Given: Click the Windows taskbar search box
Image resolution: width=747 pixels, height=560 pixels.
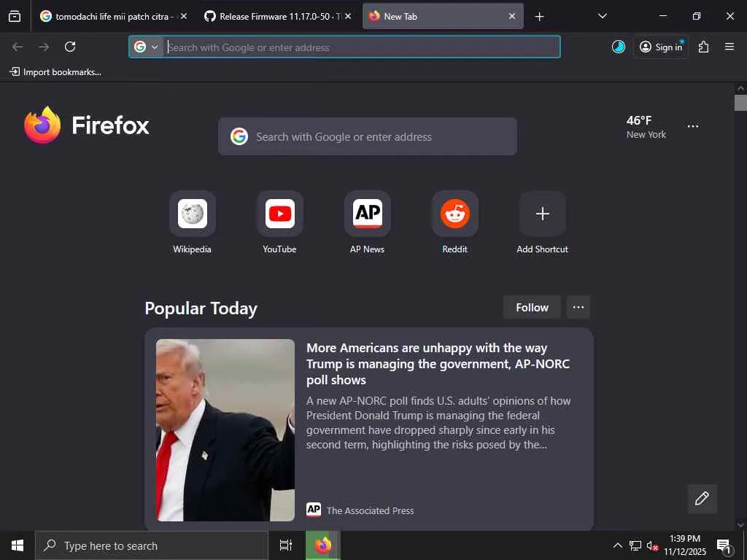Looking at the screenshot, I should pos(152,545).
